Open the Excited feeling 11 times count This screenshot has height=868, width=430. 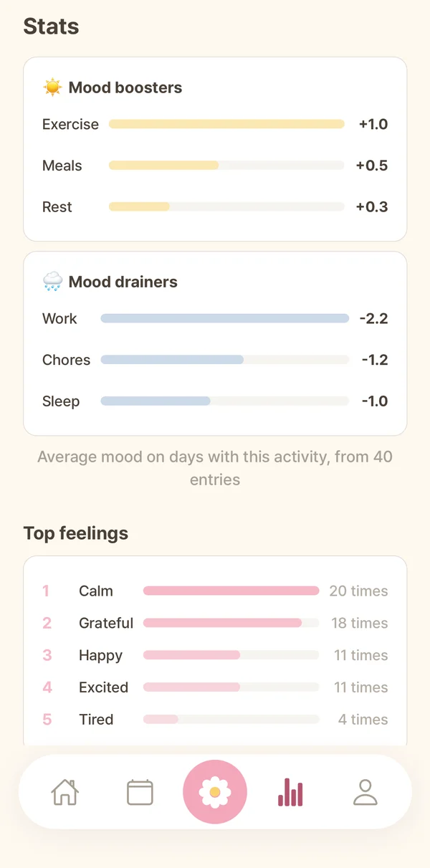point(361,687)
